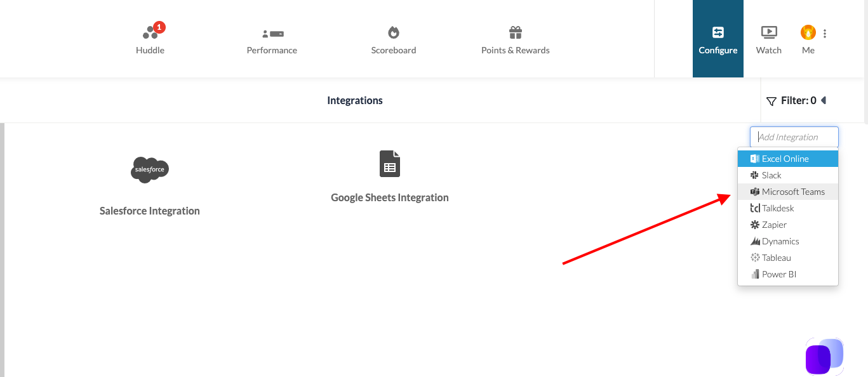The height and width of the screenshot is (377, 868).
Task: Open the Me profile avatar
Action: pyautogui.click(x=808, y=32)
